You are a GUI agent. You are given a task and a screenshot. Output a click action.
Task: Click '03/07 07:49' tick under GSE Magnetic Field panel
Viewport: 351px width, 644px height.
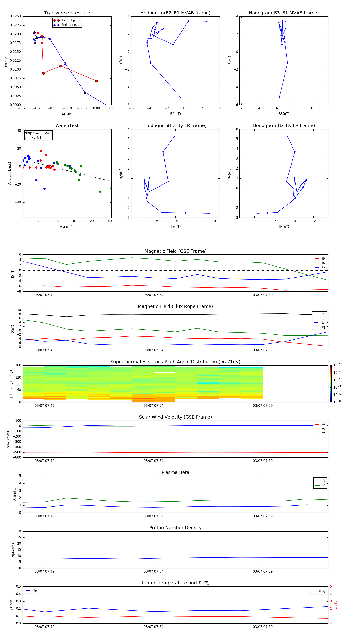[44, 295]
